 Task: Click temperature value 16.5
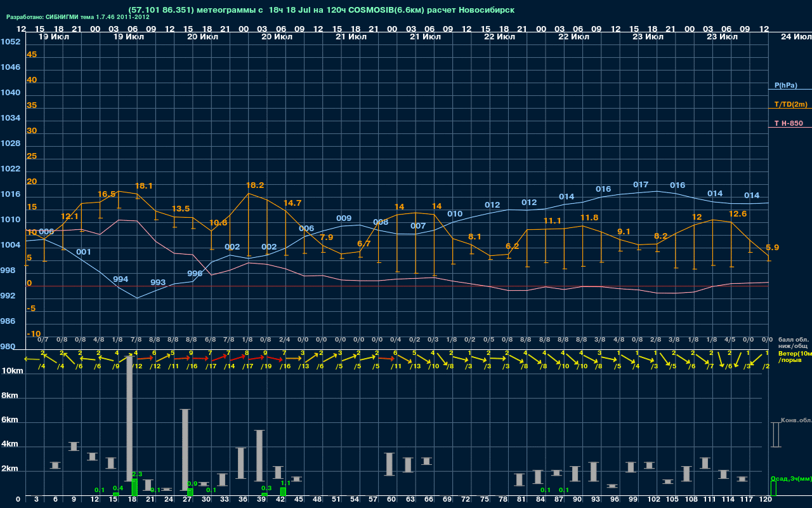tap(107, 194)
